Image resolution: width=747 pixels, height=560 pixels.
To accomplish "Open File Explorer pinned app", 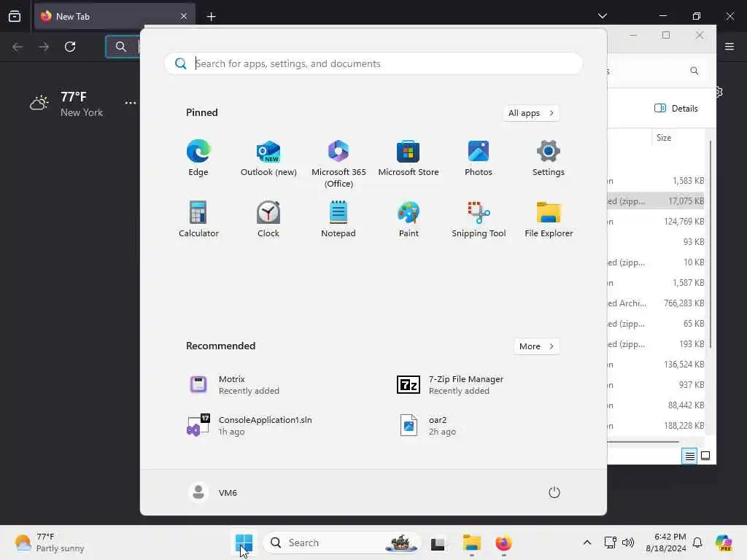I will click(549, 219).
